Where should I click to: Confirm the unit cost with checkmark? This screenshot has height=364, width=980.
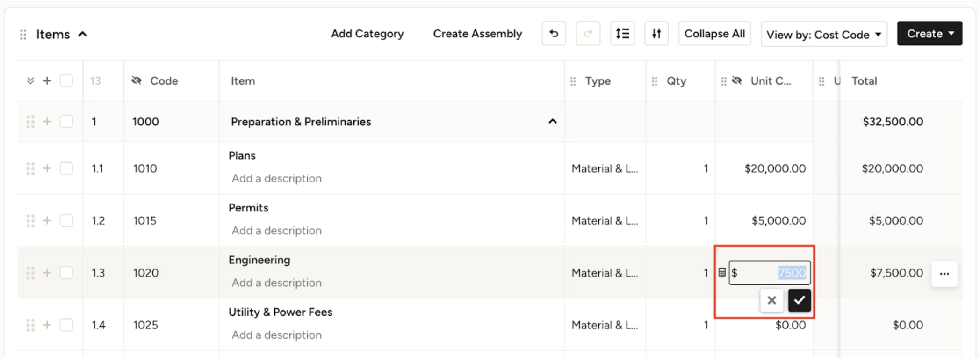point(799,300)
